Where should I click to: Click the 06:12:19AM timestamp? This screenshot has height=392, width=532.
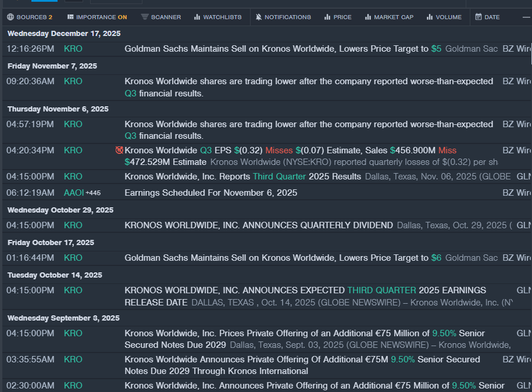(30, 193)
